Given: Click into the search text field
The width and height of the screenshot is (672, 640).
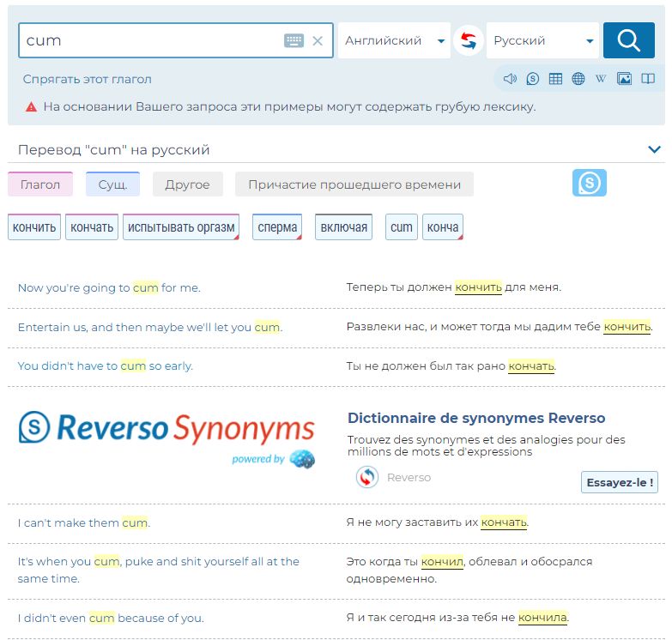Looking at the screenshot, I should (x=150, y=40).
